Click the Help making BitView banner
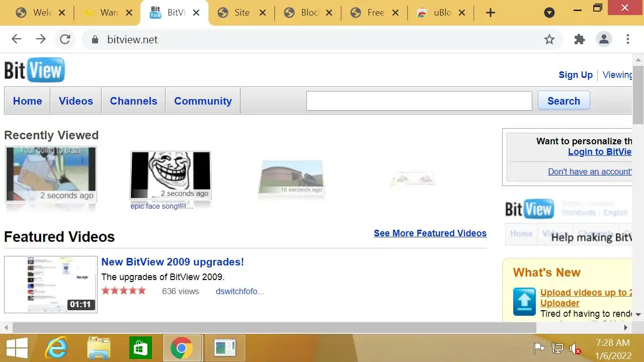Viewport: 644px width, 362px height. (569, 222)
